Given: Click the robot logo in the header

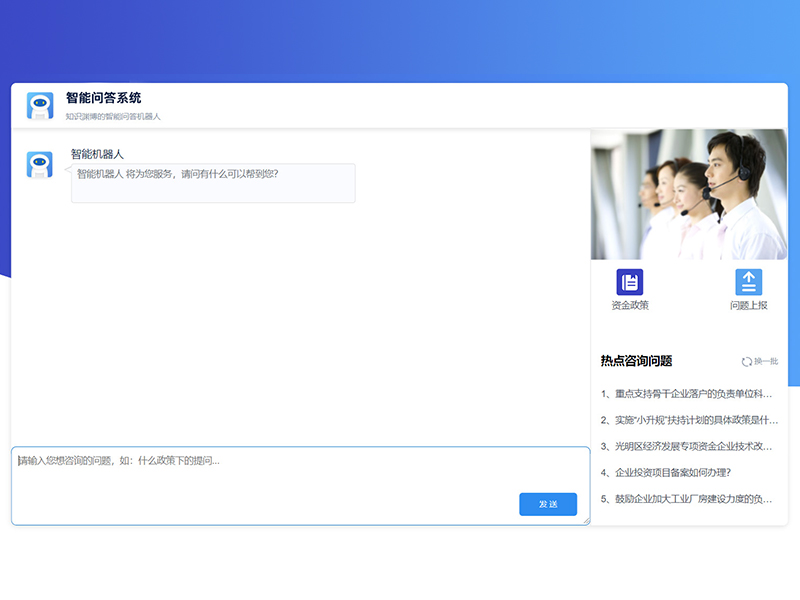Looking at the screenshot, I should (x=40, y=106).
